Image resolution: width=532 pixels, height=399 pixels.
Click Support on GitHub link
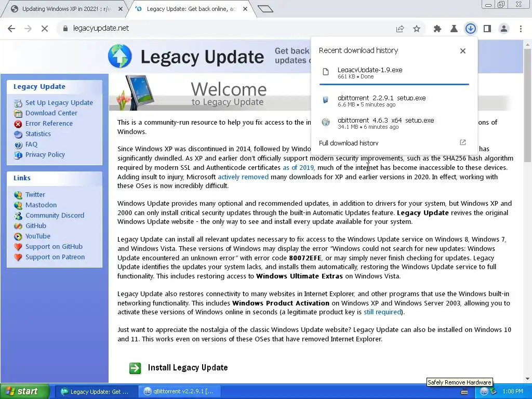[54, 247]
